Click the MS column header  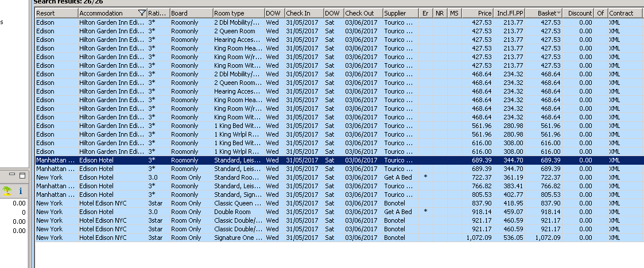454,13
